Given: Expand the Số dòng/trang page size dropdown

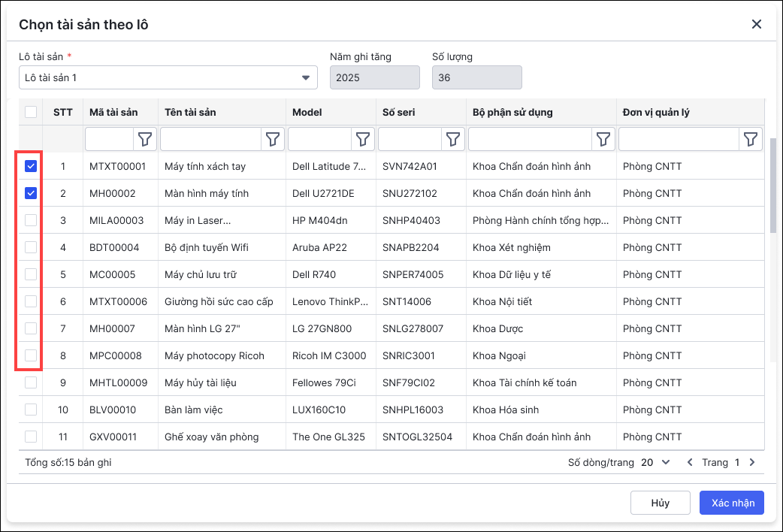Looking at the screenshot, I should 655,462.
